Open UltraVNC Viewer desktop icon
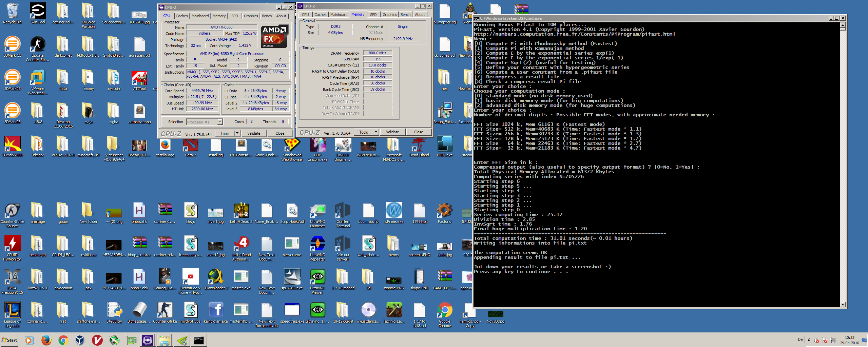This screenshot has height=347, width=868. (317, 282)
